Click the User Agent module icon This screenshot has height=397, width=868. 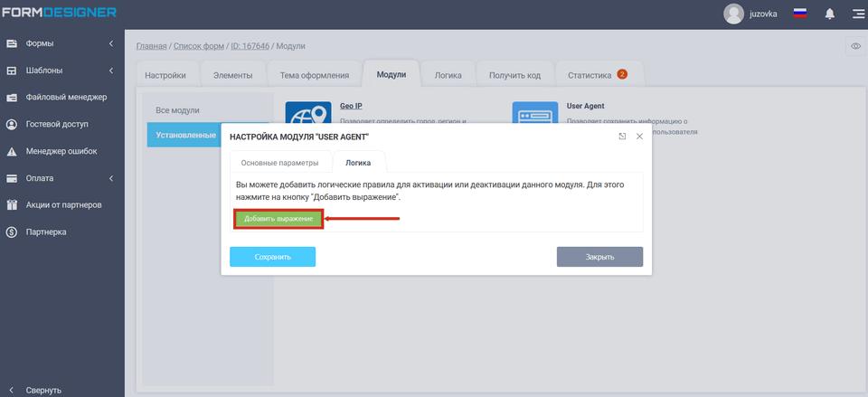[x=534, y=112]
